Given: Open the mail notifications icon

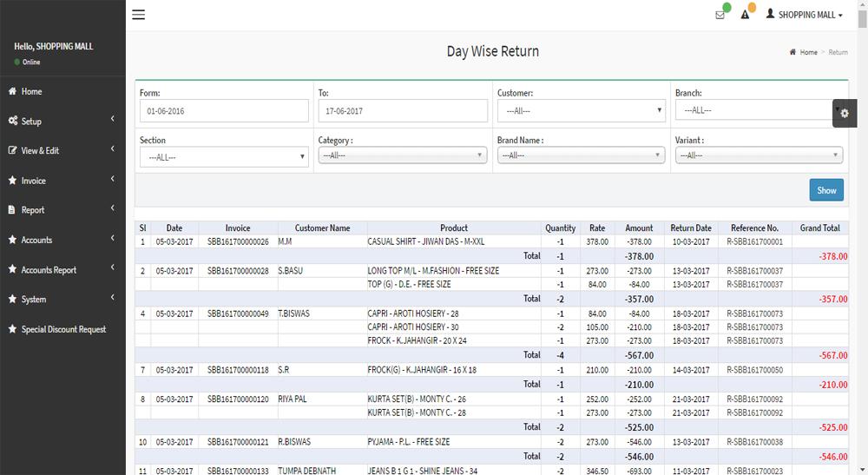Looking at the screenshot, I should 720,15.
